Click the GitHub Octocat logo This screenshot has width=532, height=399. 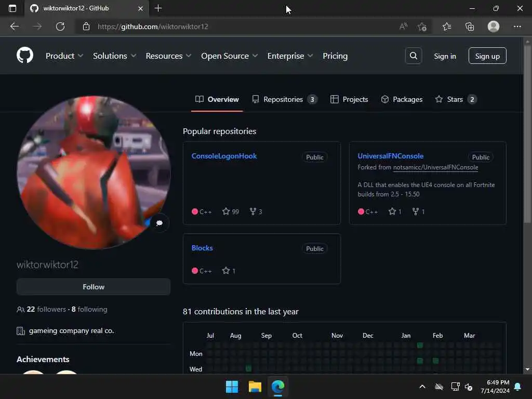(25, 55)
